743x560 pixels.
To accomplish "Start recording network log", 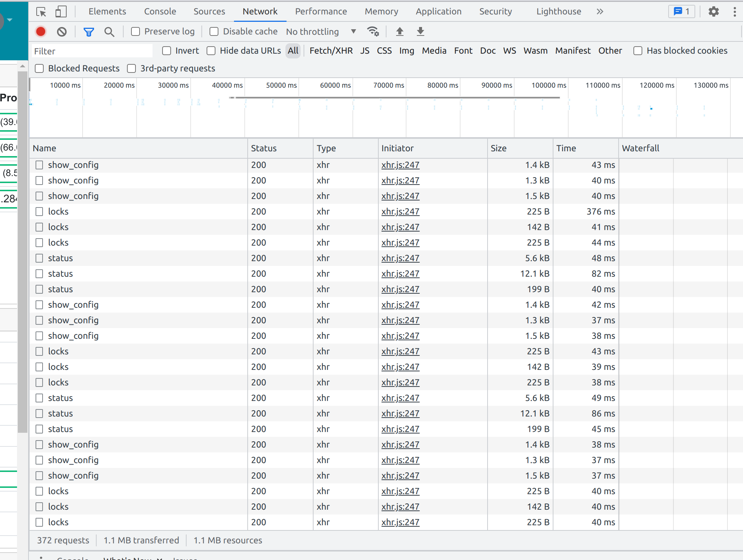I will click(x=41, y=31).
